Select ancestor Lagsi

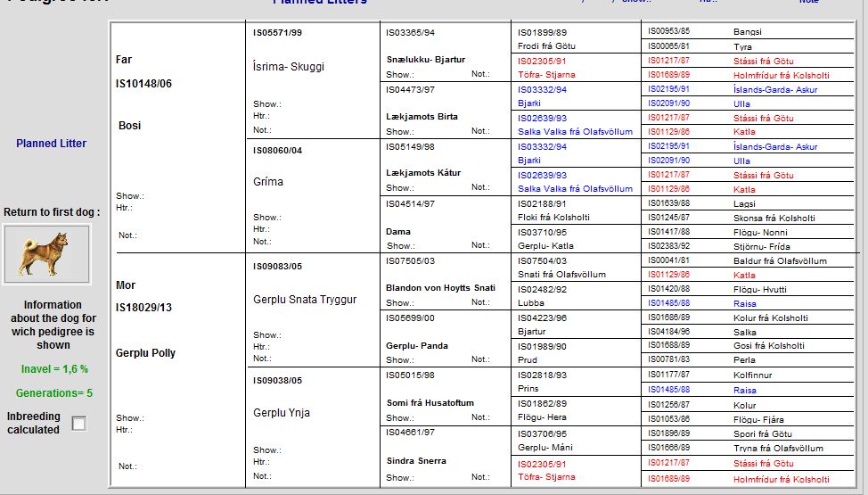744,204
